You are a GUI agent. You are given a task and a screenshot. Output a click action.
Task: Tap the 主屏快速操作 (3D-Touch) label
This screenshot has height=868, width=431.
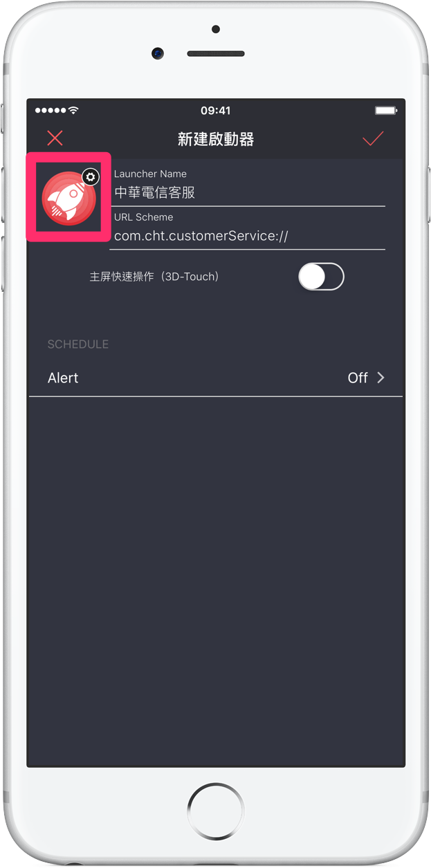(154, 277)
